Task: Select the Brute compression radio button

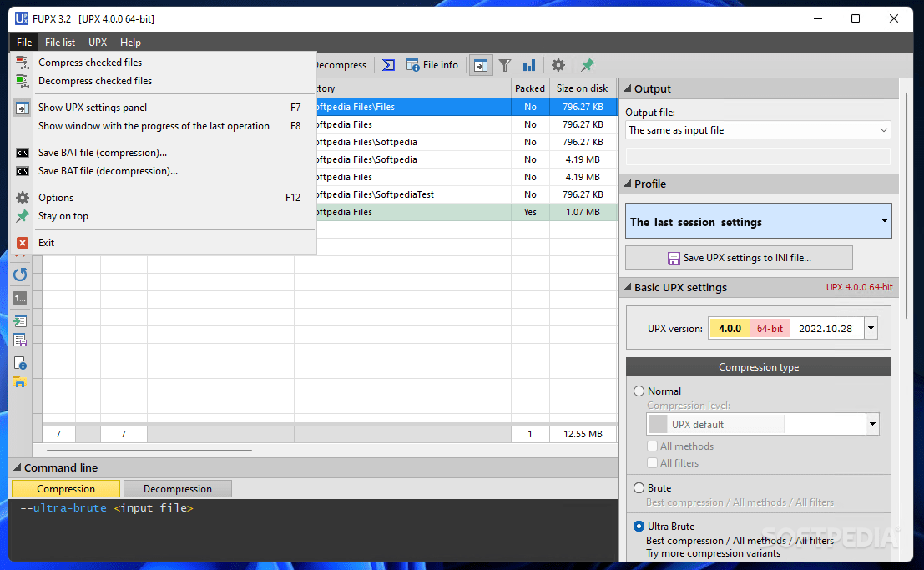Action: [639, 488]
